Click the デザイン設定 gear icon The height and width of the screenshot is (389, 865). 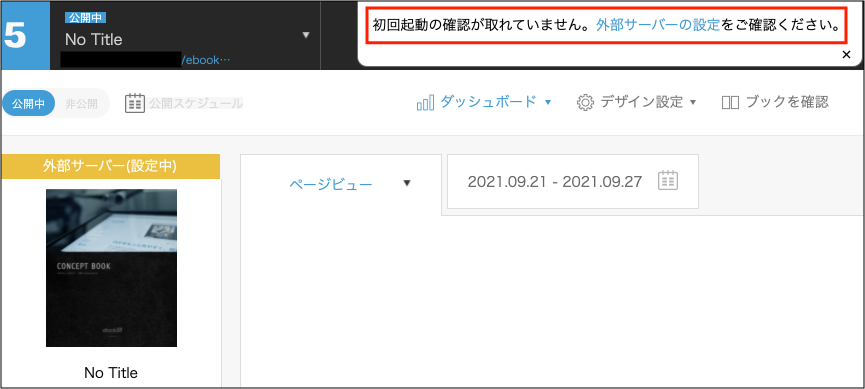[x=585, y=103]
